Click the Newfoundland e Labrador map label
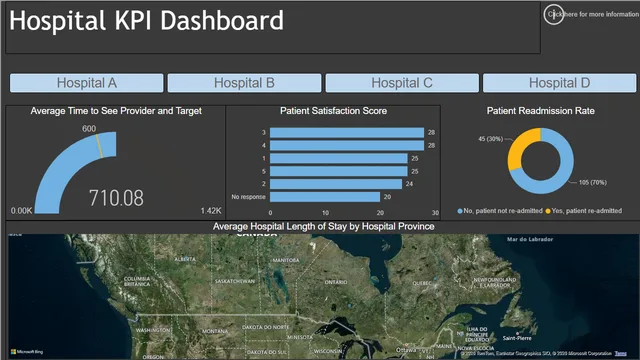Screen dimensions: 640x360 click(495, 282)
